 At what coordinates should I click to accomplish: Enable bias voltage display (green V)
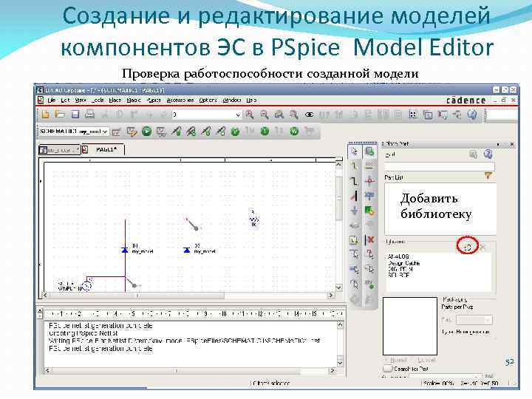[235, 132]
